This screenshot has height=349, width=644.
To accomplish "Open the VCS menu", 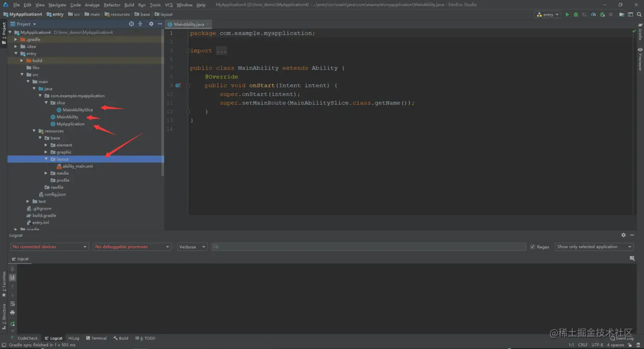I will pos(169,5).
